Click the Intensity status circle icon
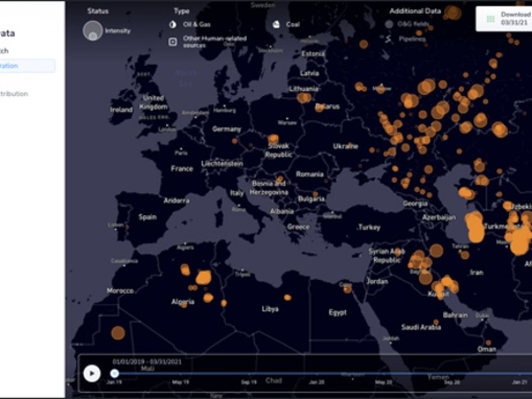The image size is (532, 399). pos(92,31)
